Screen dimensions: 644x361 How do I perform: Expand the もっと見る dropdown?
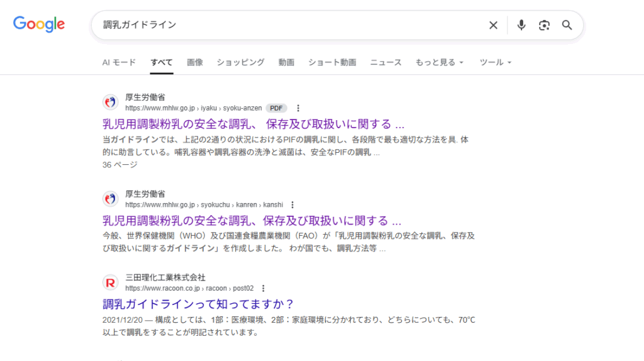pos(439,62)
